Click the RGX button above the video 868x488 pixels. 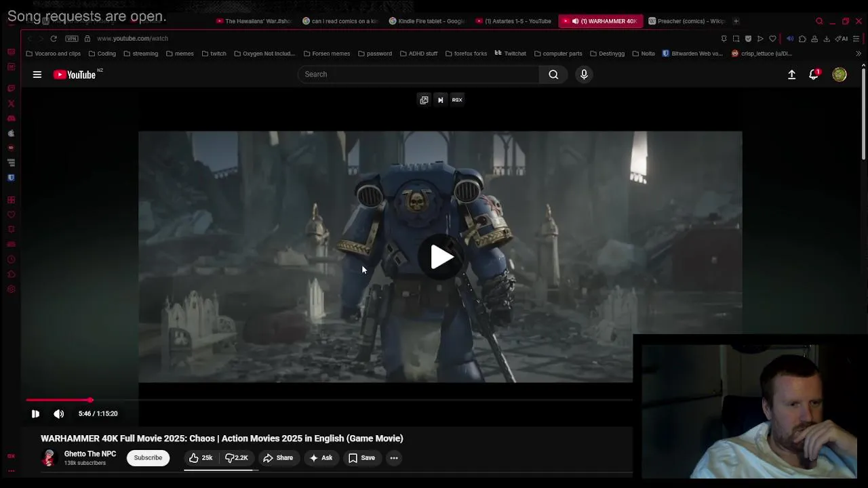457,100
